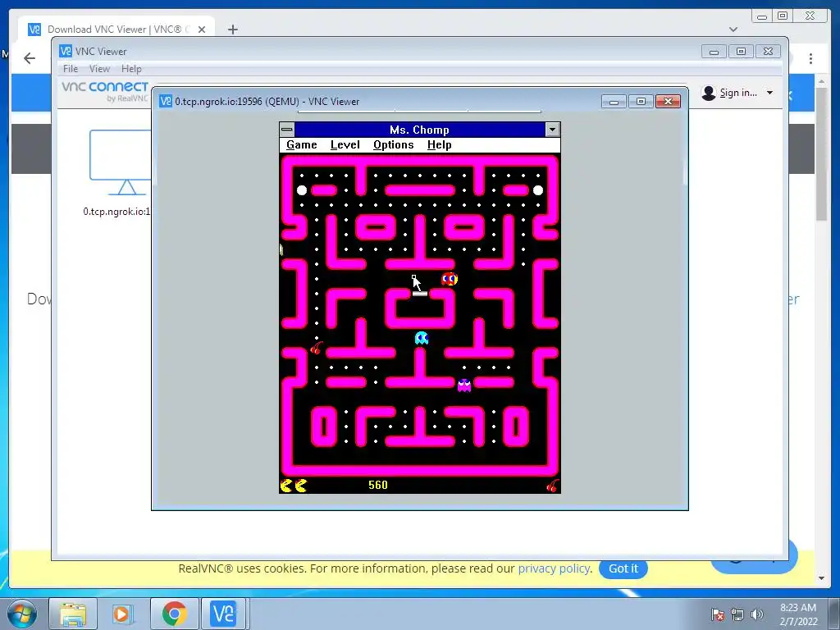Close the QEMU VNC session window
This screenshot has height=630, width=840.
pos(668,102)
